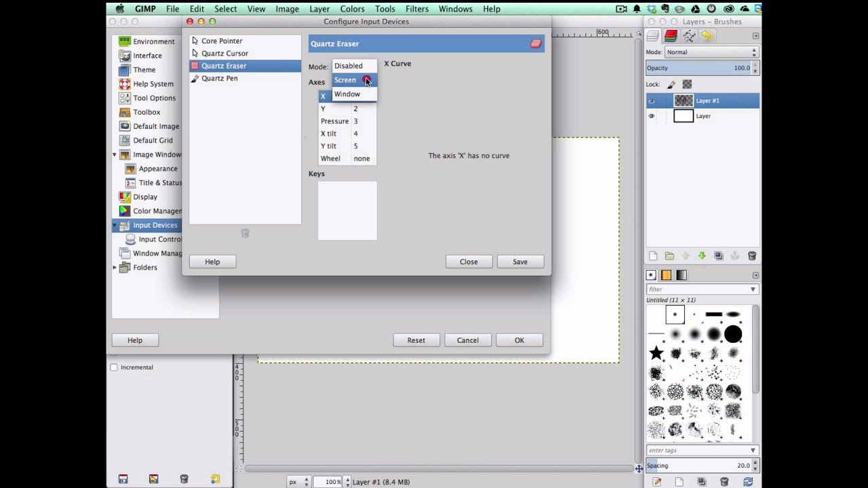
Task: Select the Pressure axis row
Action: click(347, 121)
